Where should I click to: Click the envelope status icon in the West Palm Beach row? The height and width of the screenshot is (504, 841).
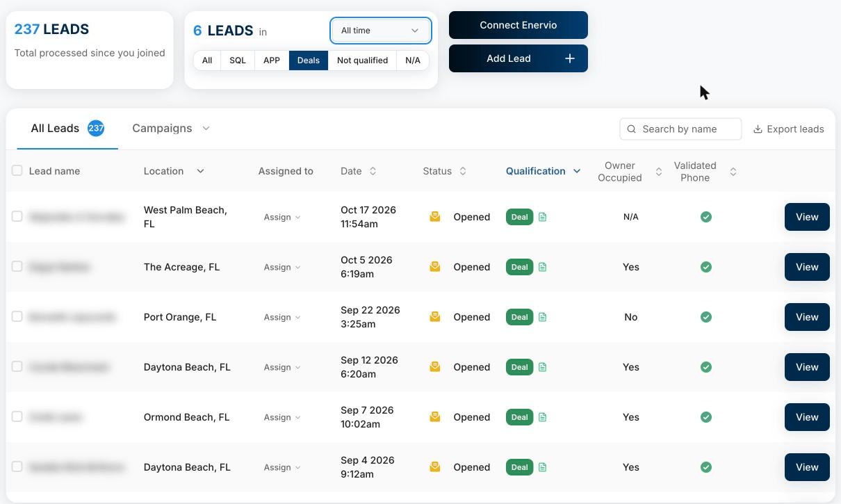pyautogui.click(x=435, y=217)
